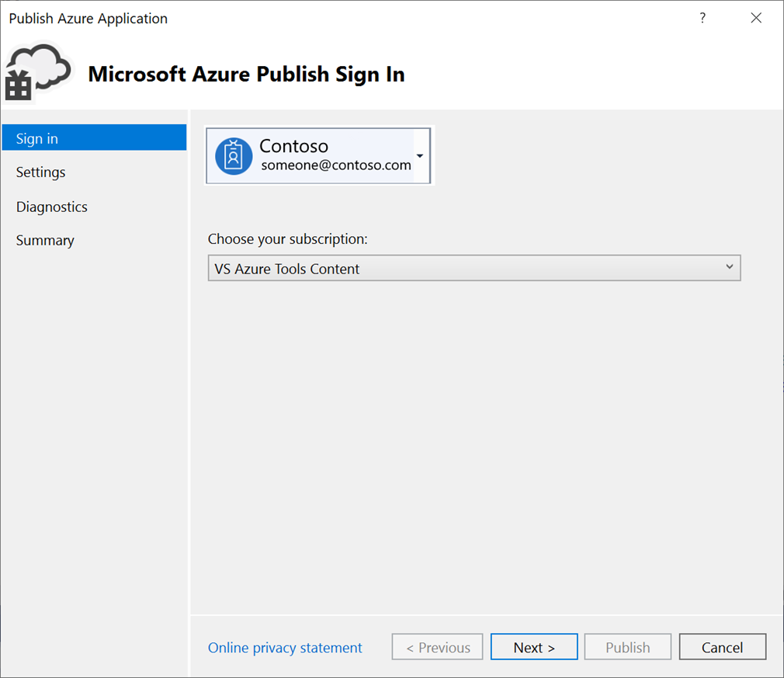Click the Publish Azure Application title text
Screen dimensions: 784x678
pyautogui.click(x=88, y=18)
